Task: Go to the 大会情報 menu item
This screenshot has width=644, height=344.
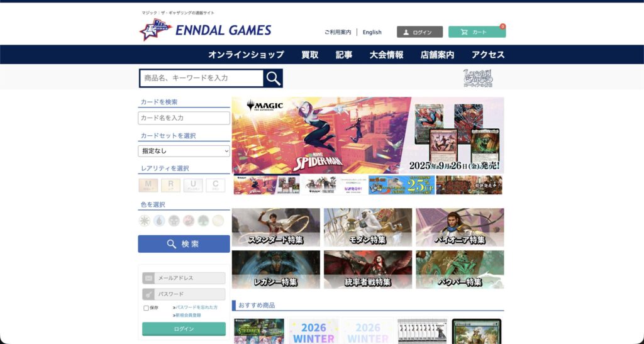Action: tap(386, 55)
